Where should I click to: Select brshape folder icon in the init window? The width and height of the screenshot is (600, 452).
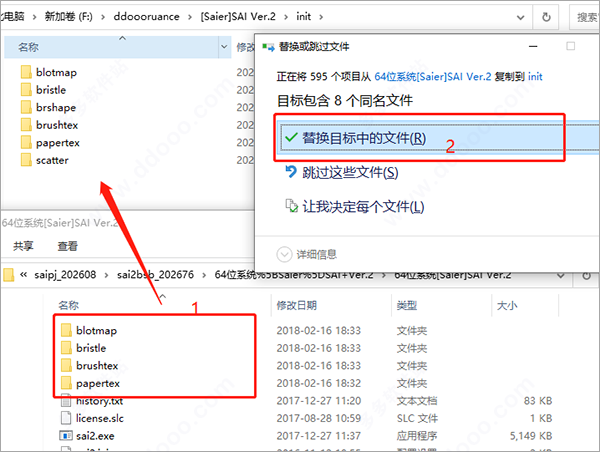tap(26, 107)
